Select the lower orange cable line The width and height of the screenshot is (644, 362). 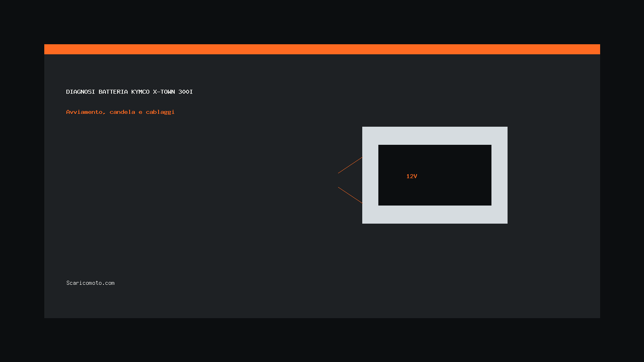click(350, 195)
